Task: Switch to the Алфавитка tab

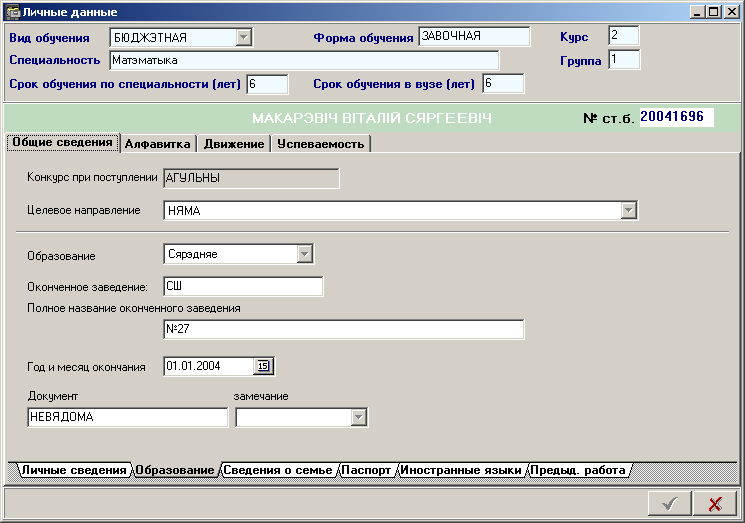Action: [x=157, y=144]
